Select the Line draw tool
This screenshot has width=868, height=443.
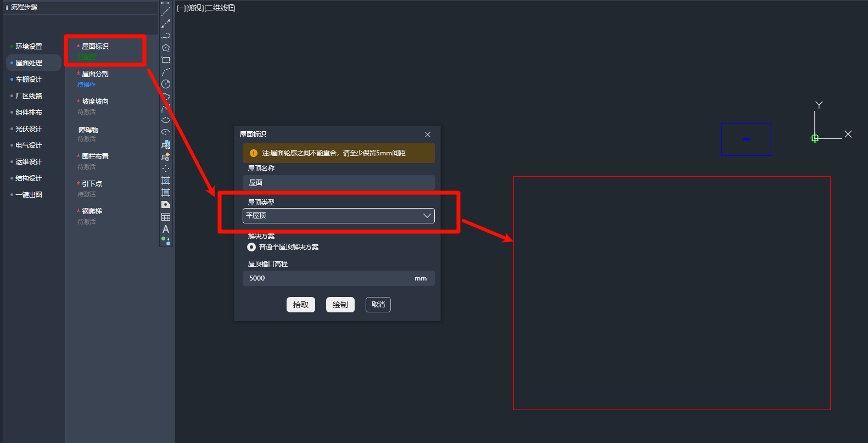pyautogui.click(x=166, y=12)
